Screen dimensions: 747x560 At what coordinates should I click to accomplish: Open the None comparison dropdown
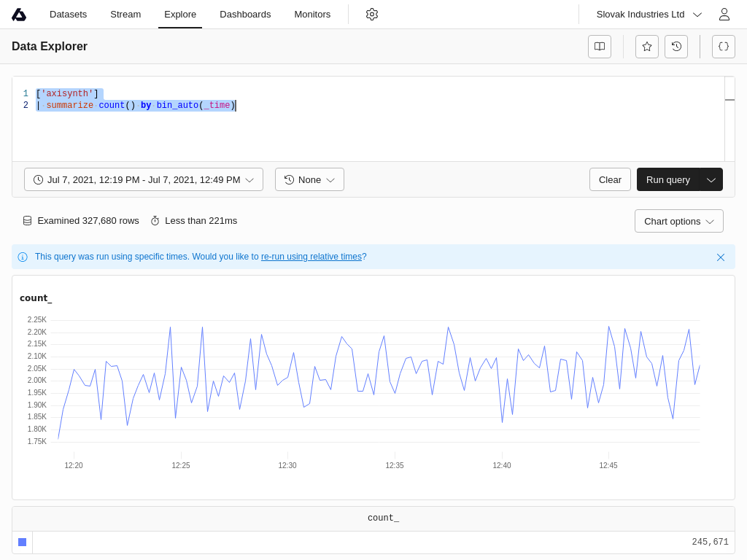pyautogui.click(x=309, y=179)
